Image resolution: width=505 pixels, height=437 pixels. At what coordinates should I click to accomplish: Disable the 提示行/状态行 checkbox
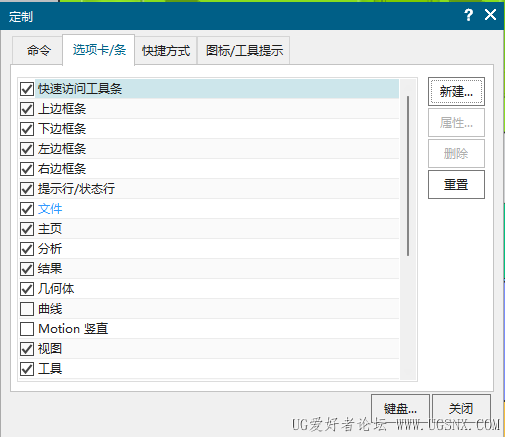pyautogui.click(x=27, y=189)
